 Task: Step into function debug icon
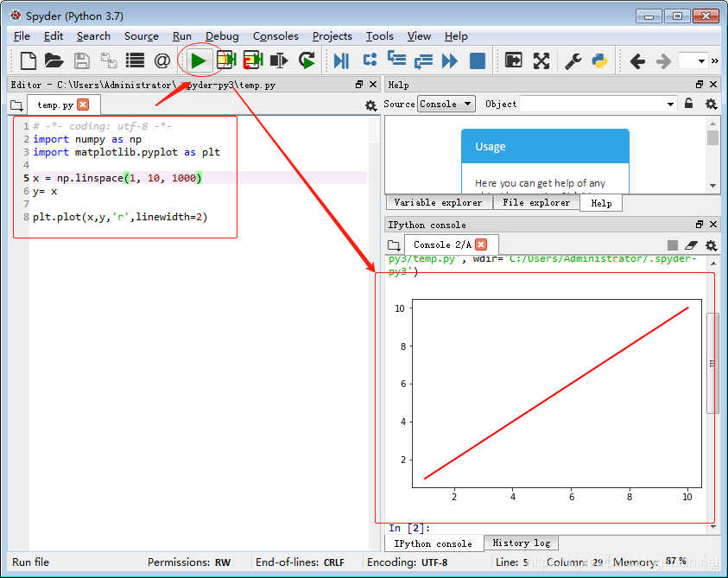(396, 59)
